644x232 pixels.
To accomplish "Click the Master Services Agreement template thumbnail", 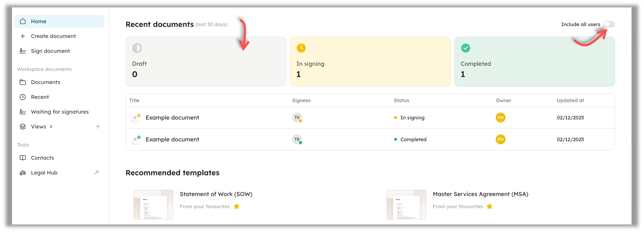I will (406, 205).
